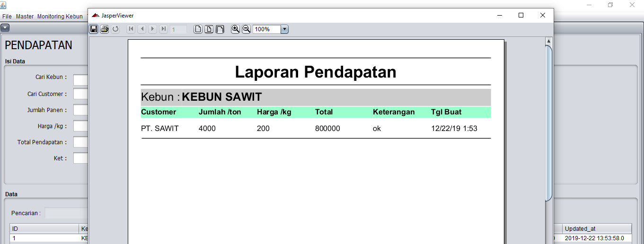
Task: Print the report using the printer icon
Action: coord(105,29)
